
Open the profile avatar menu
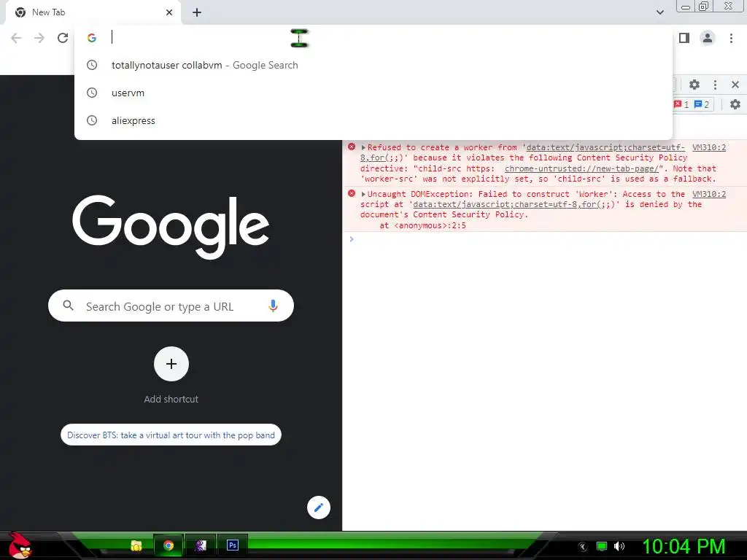(x=708, y=38)
